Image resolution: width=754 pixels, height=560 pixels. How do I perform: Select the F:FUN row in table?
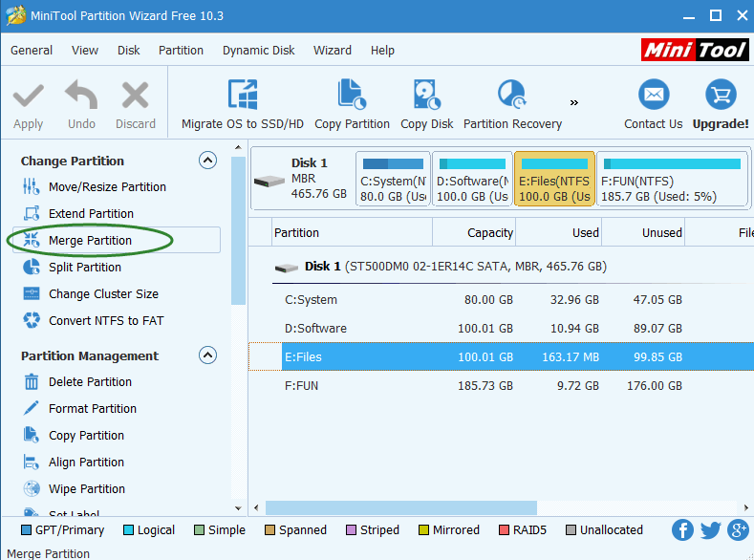[x=501, y=385]
